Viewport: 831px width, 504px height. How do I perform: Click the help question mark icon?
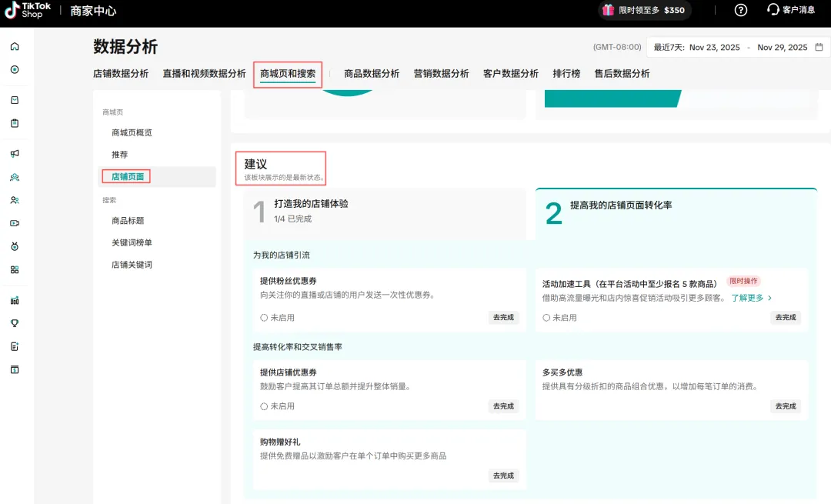tap(740, 10)
